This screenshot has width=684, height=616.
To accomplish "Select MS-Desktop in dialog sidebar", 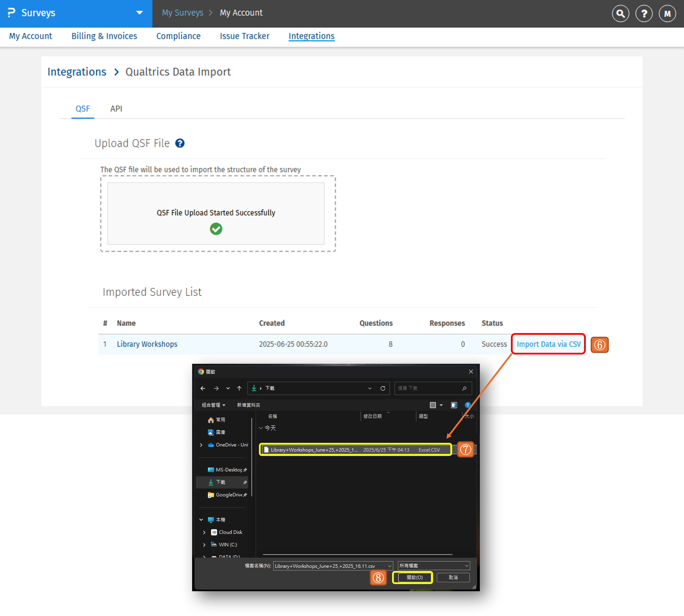I will click(x=227, y=470).
